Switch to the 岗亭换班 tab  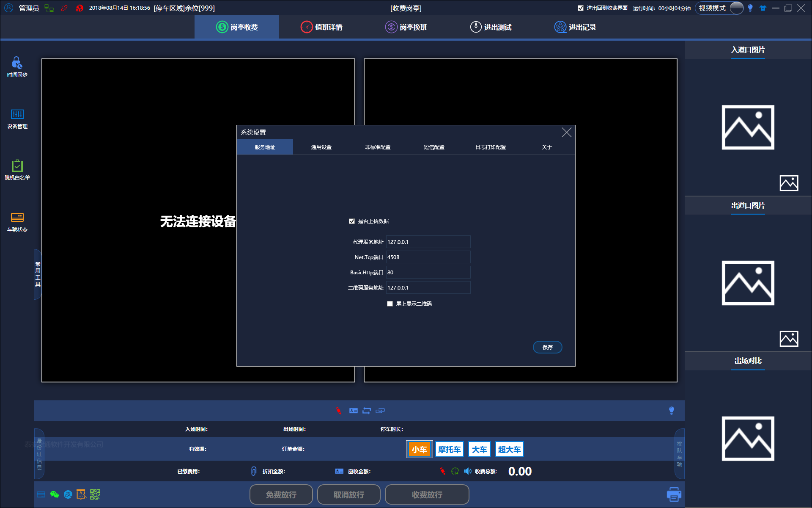[x=406, y=27]
